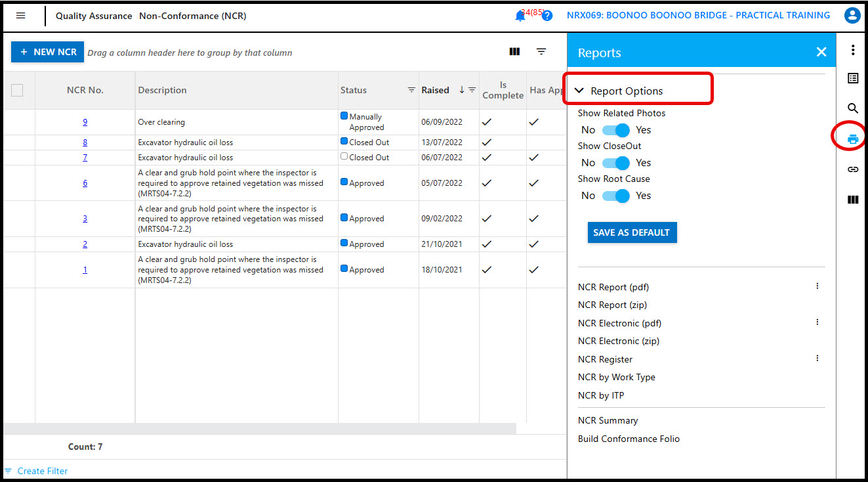Run the NCR by ITP report
868x482 pixels.
601,395
